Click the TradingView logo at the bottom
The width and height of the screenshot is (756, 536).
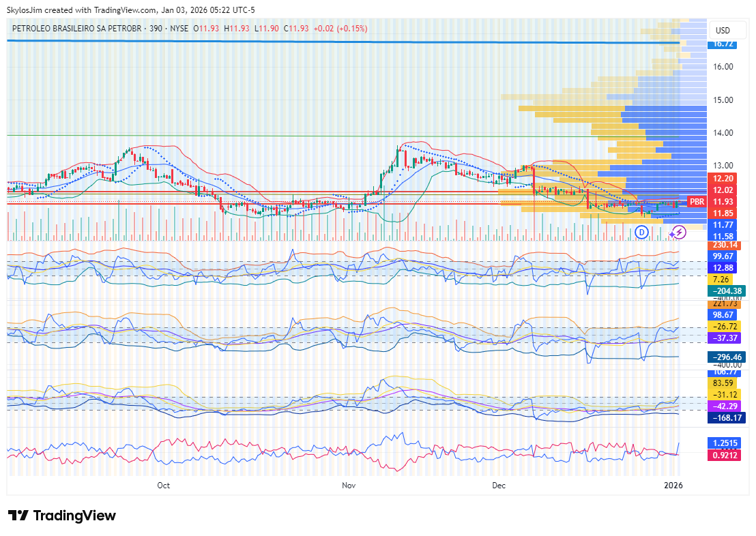click(61, 516)
